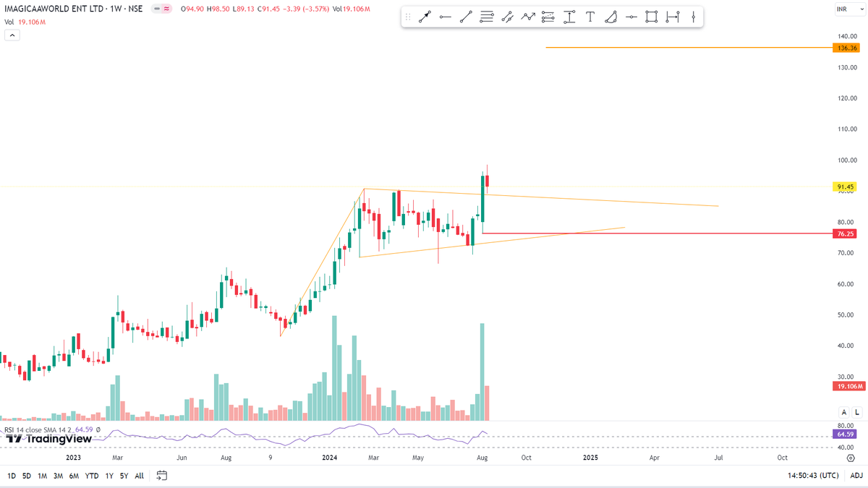Select the orange 136.36 horizontal line label
This screenshot has width=868, height=488.
click(x=846, y=48)
